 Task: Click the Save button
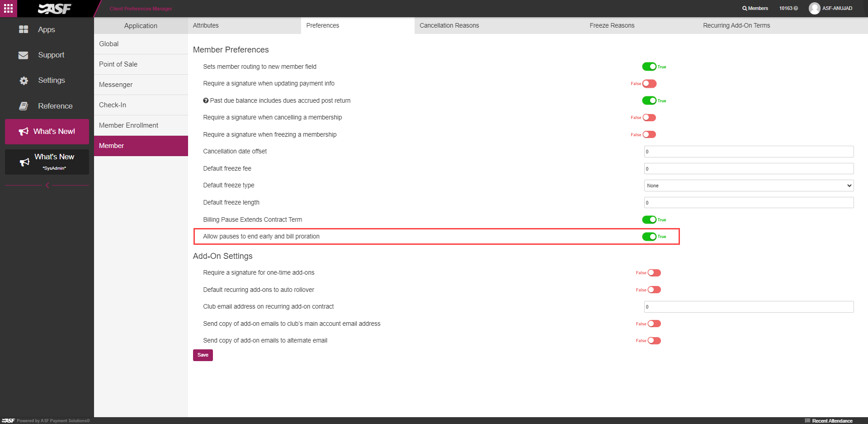[x=203, y=355]
